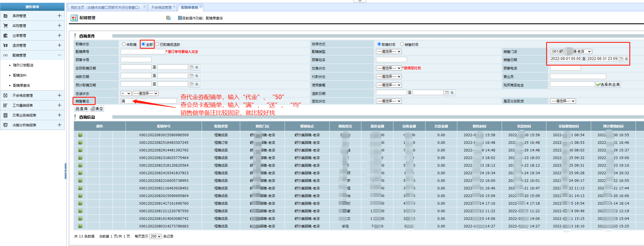The image size is (644, 246).
Task: Click the 日常业务类报表 sidebar icon
Action: (x=5, y=115)
